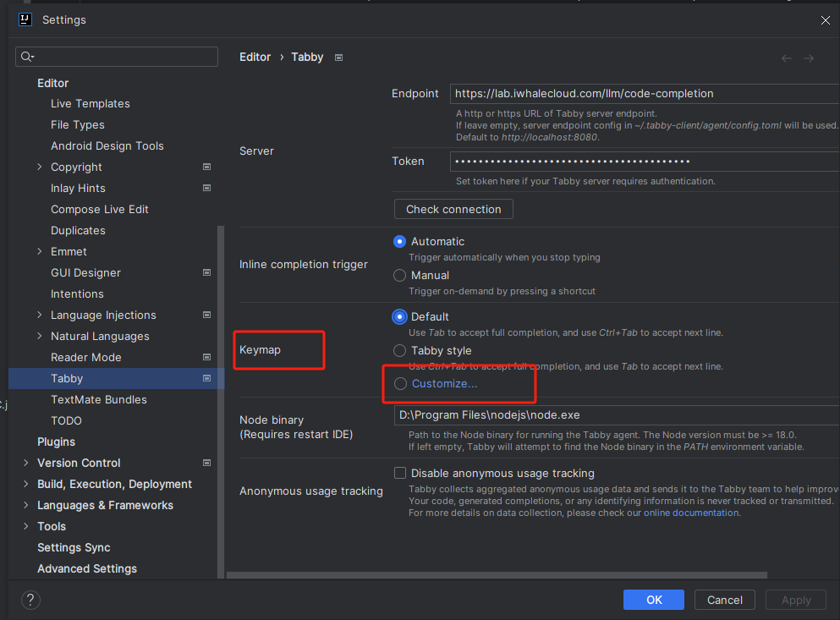
Task: Select Manual inline completion trigger
Action: 400,275
